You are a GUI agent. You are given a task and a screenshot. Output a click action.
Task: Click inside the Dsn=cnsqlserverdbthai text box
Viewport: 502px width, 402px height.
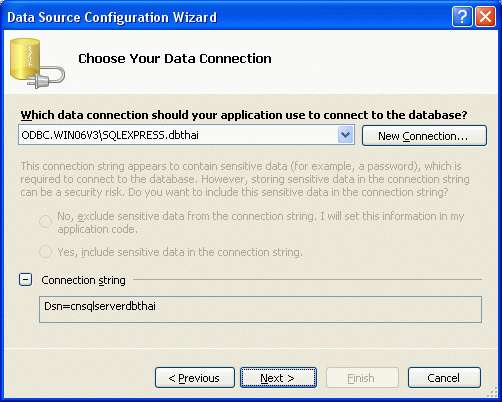[x=260, y=309]
